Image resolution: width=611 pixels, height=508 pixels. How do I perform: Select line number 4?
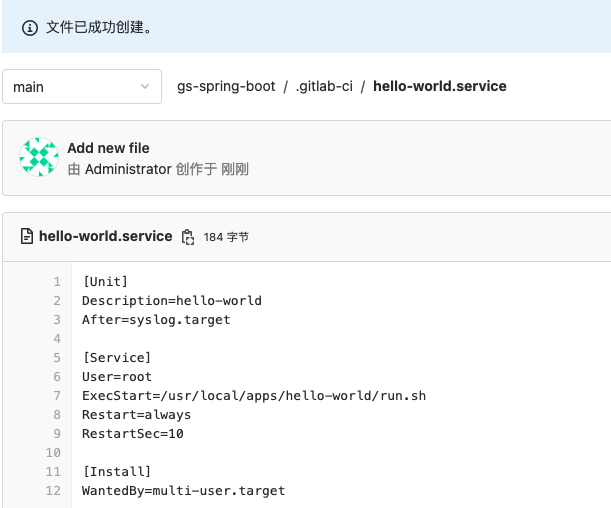(x=57, y=339)
